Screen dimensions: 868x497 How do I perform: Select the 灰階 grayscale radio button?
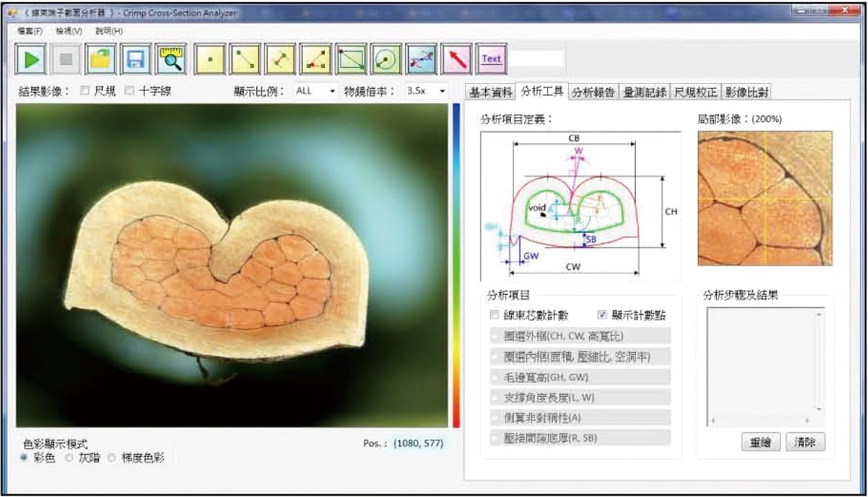69,458
